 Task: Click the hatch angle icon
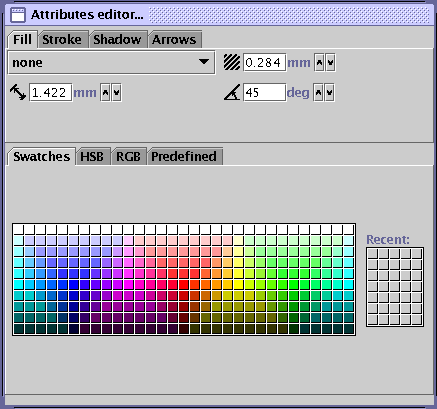[232, 92]
